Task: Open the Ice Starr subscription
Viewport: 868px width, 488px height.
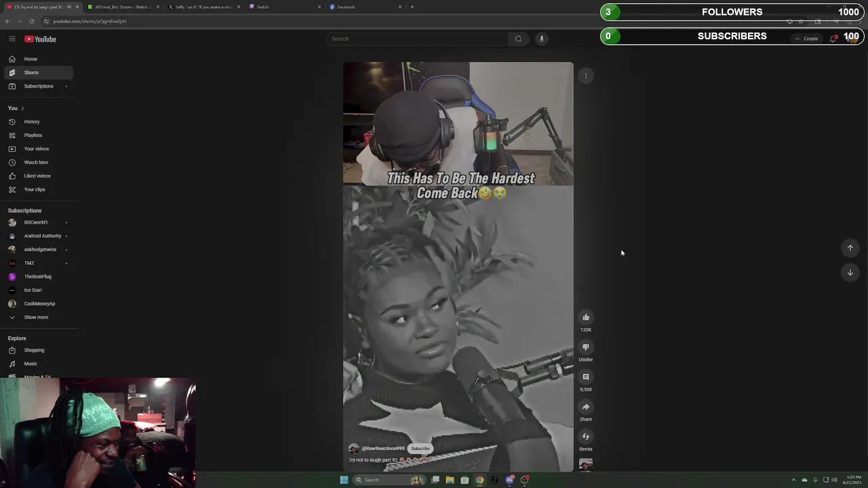Action: [38, 290]
